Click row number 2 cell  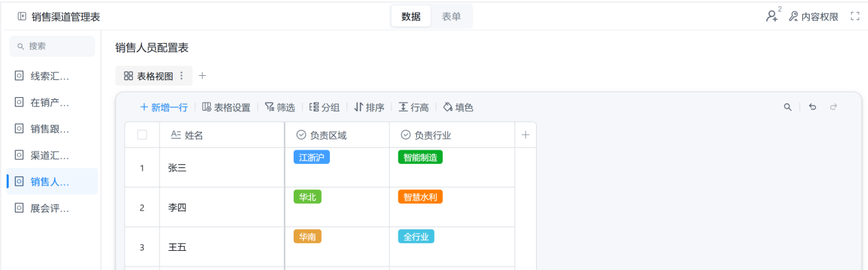coord(142,207)
